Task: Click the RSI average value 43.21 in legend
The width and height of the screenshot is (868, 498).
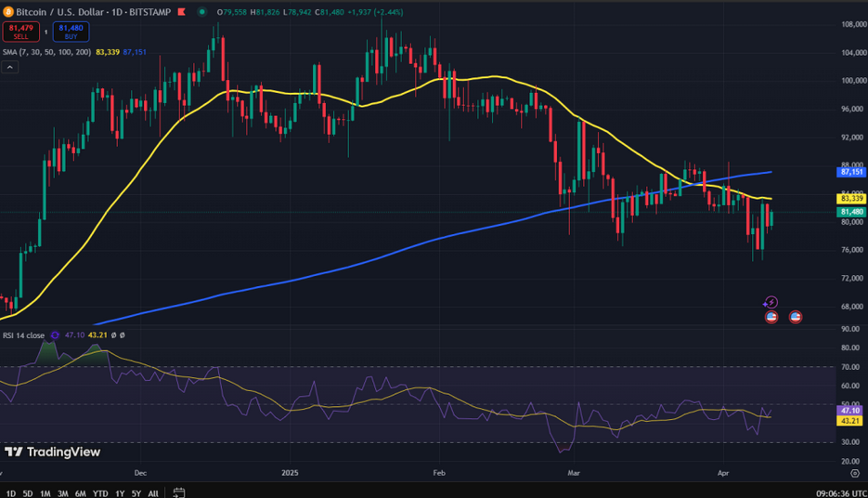Action: point(97,335)
